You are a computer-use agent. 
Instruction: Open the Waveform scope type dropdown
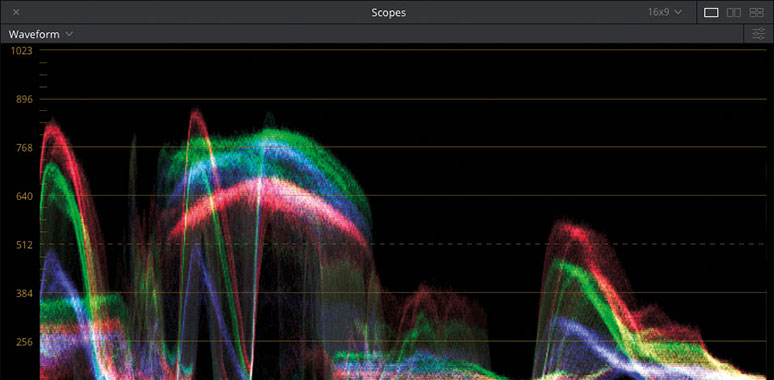40,34
